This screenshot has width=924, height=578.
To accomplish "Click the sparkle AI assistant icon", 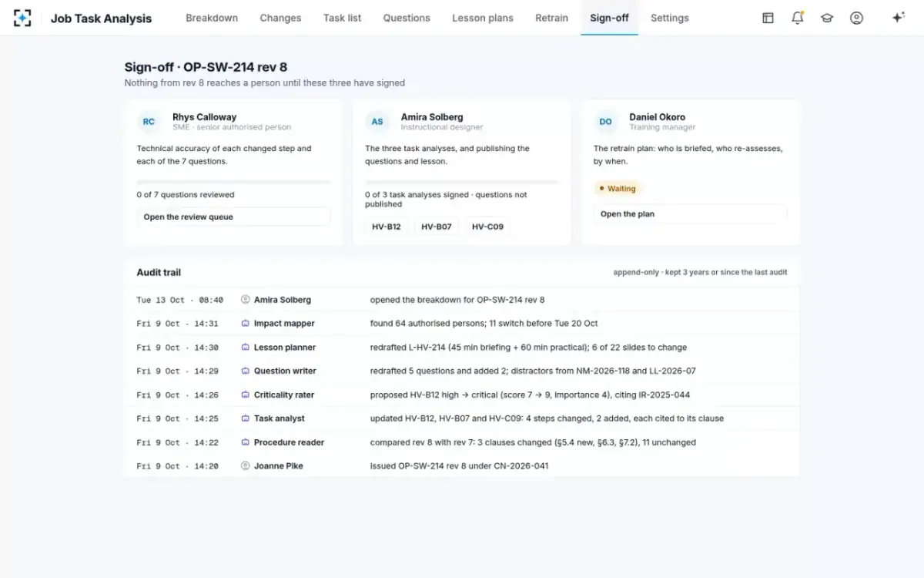I will [898, 18].
